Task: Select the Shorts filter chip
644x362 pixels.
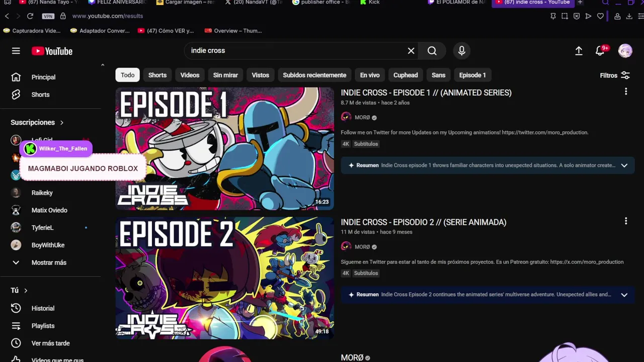Action: click(x=157, y=75)
